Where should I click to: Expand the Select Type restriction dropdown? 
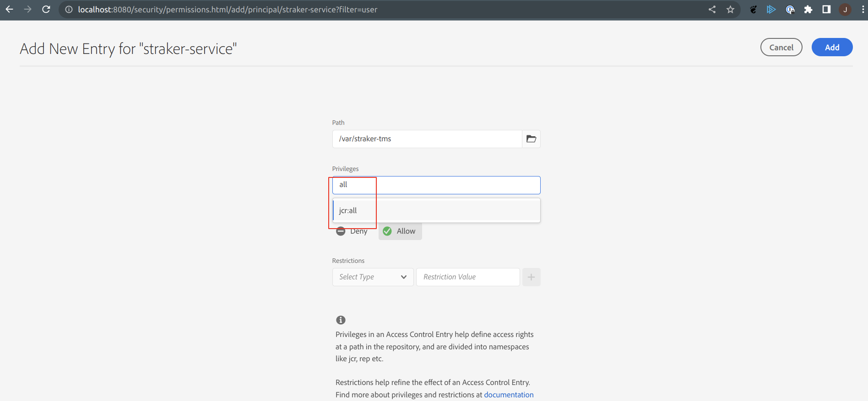point(373,277)
